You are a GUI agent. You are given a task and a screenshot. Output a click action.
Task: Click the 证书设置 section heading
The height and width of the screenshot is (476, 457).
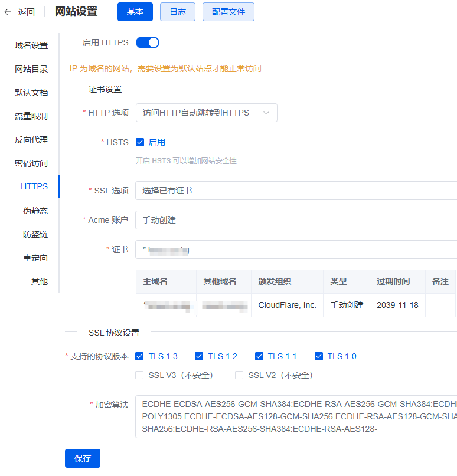point(105,89)
